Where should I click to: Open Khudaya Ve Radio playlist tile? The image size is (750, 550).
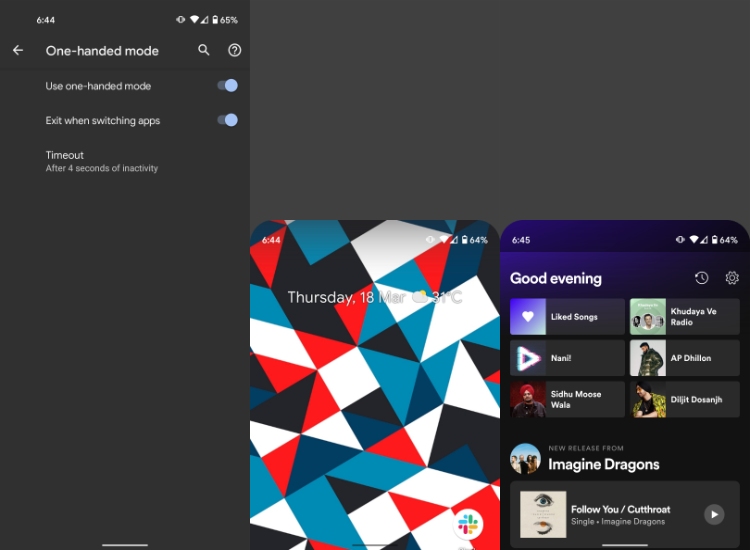685,317
